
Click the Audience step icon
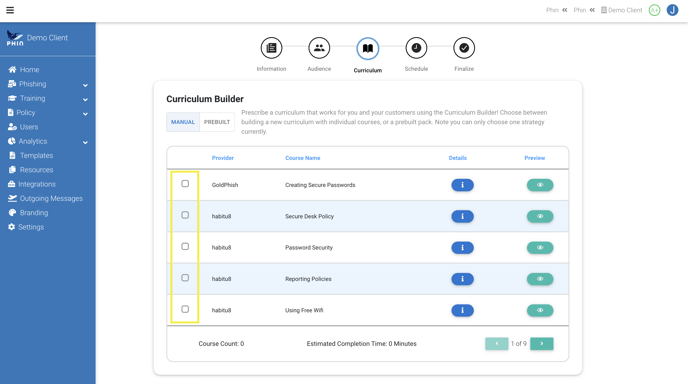coord(319,48)
